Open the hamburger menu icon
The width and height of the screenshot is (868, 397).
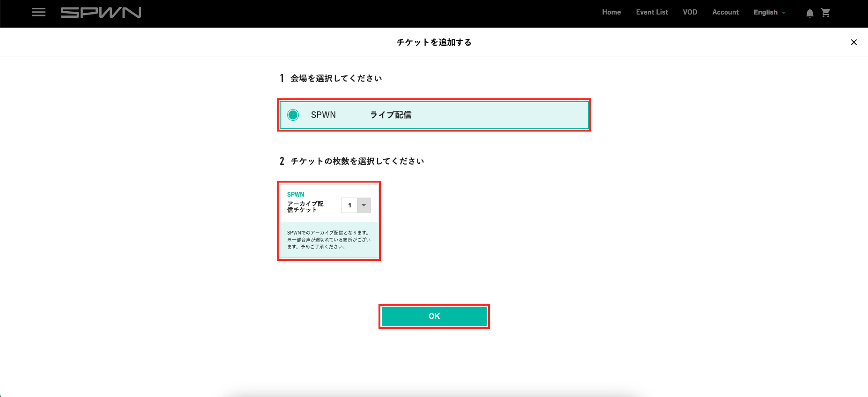click(39, 13)
